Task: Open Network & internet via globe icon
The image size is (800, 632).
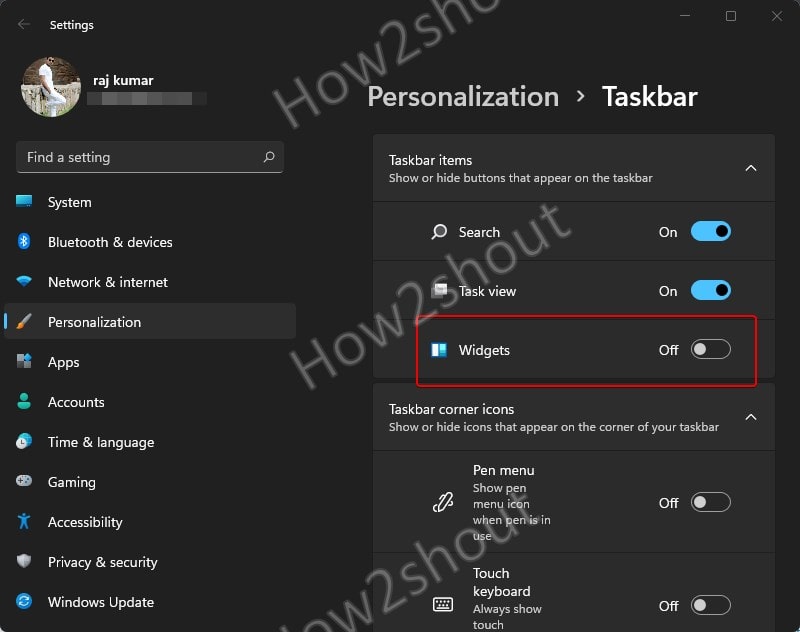Action: click(x=27, y=282)
